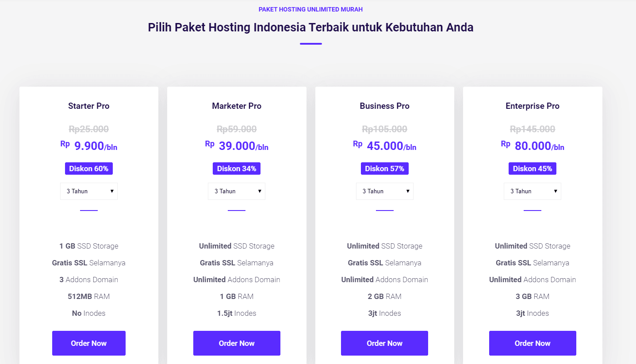Open the Marketer Pro duration dropdown

[237, 191]
